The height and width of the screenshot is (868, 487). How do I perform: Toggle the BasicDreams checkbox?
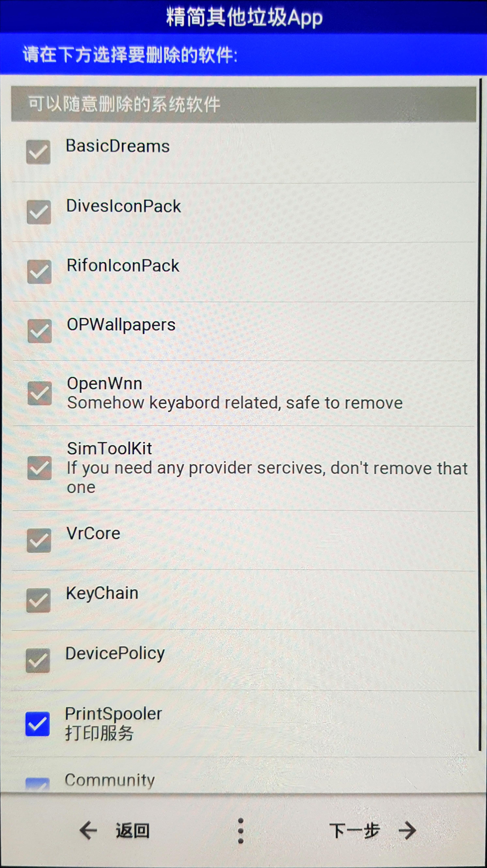point(38,152)
